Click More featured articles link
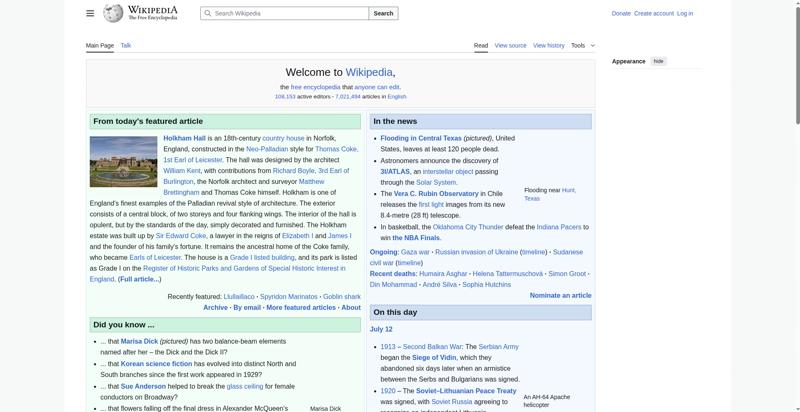Screen dimensions: 800x412 [x=301, y=307]
